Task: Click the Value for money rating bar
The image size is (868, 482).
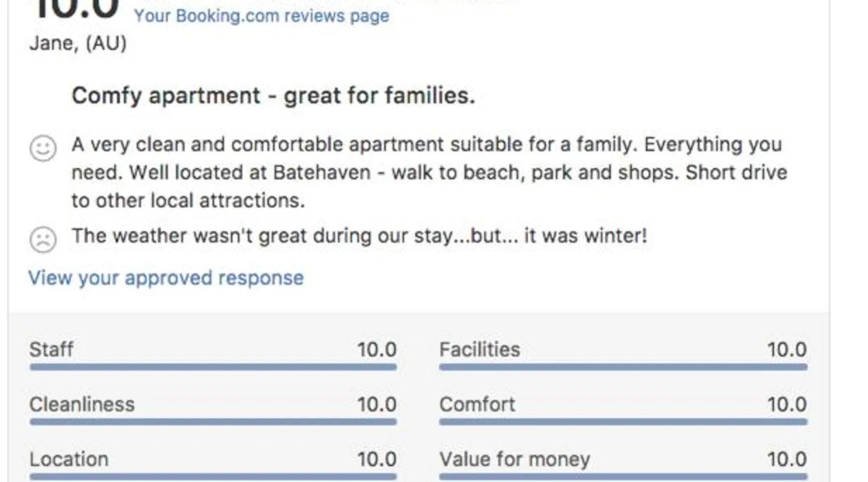Action: (x=623, y=476)
